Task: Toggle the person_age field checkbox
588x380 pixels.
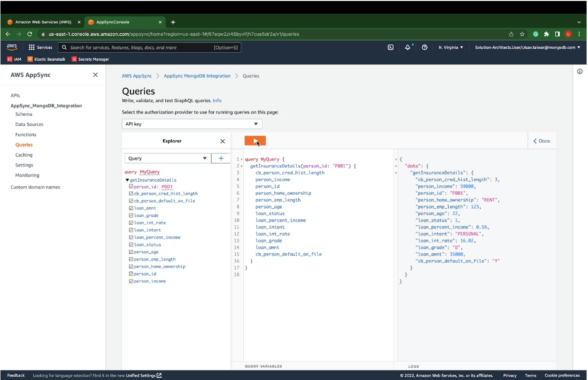Action: (x=131, y=252)
